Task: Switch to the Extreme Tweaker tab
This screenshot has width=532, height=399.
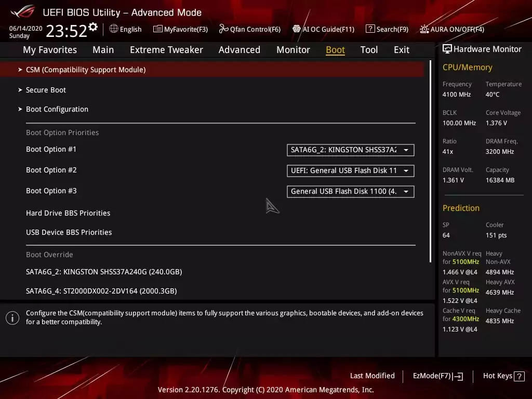Action: coord(166,50)
